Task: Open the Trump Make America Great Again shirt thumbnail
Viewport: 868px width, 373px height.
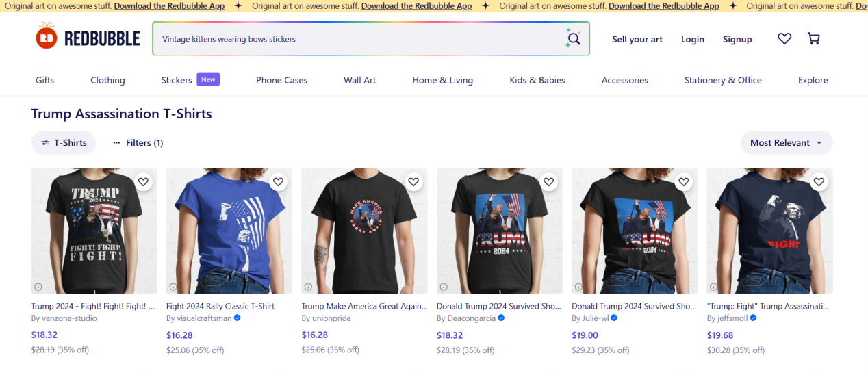Action: (x=364, y=231)
